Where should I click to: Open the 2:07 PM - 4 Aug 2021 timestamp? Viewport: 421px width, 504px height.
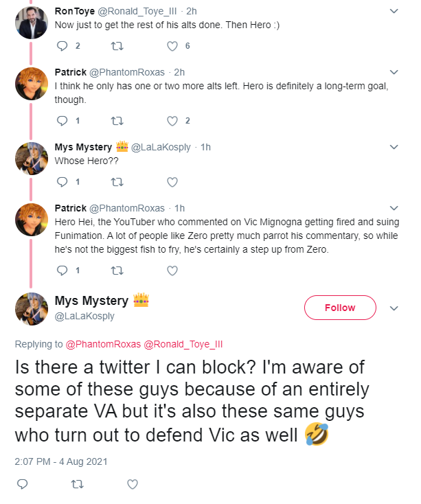pyautogui.click(x=61, y=461)
